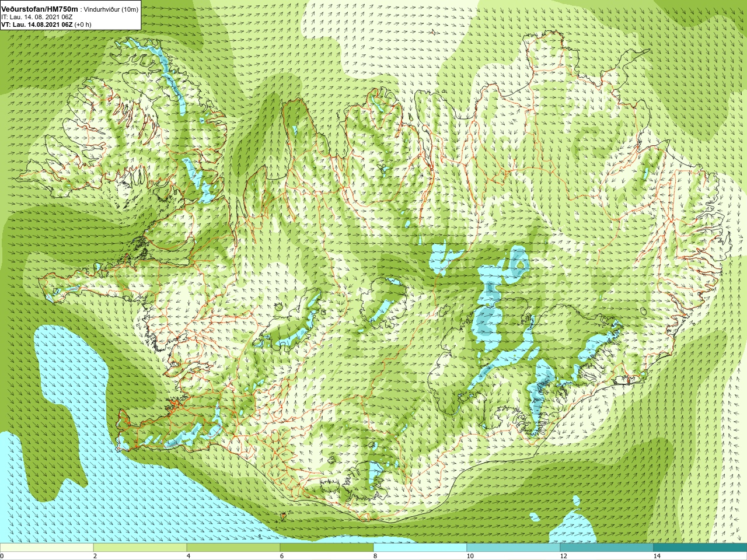The height and width of the screenshot is (560, 747).
Task: Click the legend scale label '8'
Action: coord(375,556)
